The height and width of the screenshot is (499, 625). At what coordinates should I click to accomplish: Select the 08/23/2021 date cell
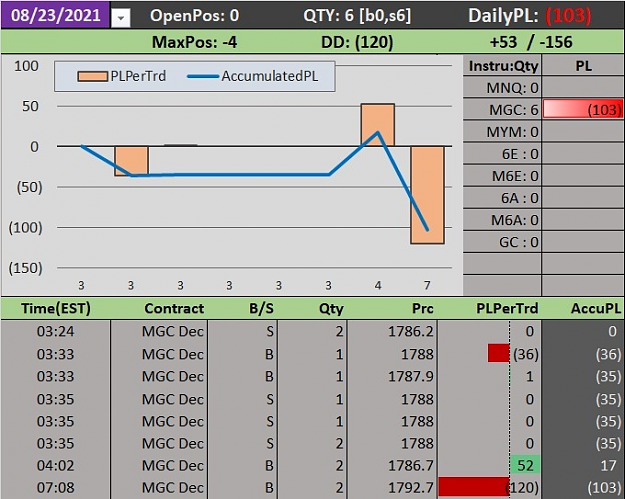(55, 15)
